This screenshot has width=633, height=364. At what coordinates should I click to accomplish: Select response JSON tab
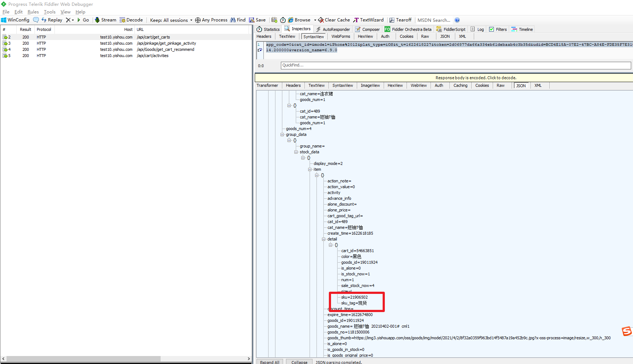pyautogui.click(x=521, y=86)
